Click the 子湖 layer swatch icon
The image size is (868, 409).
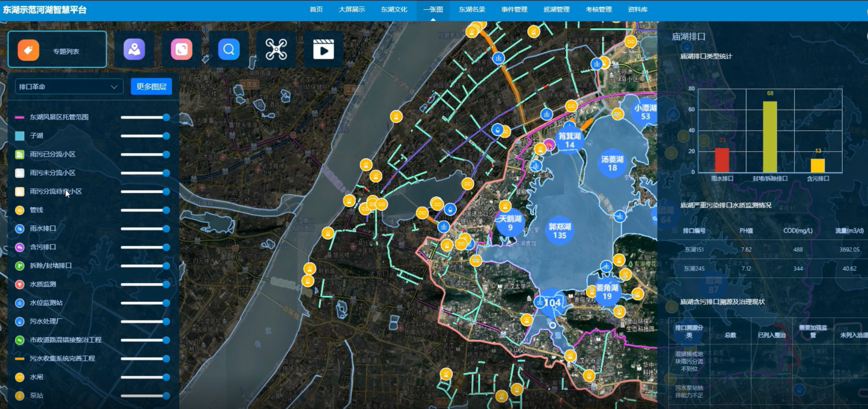(19, 136)
